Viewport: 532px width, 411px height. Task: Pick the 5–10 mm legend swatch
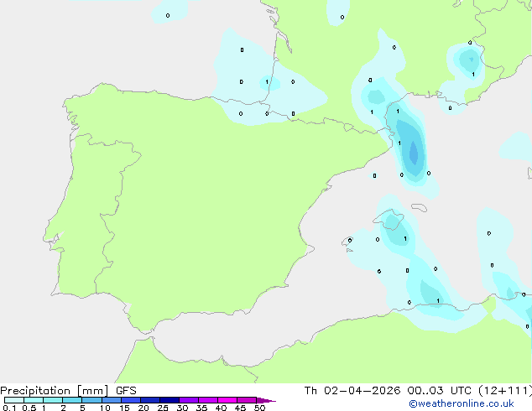pyautogui.click(x=91, y=400)
